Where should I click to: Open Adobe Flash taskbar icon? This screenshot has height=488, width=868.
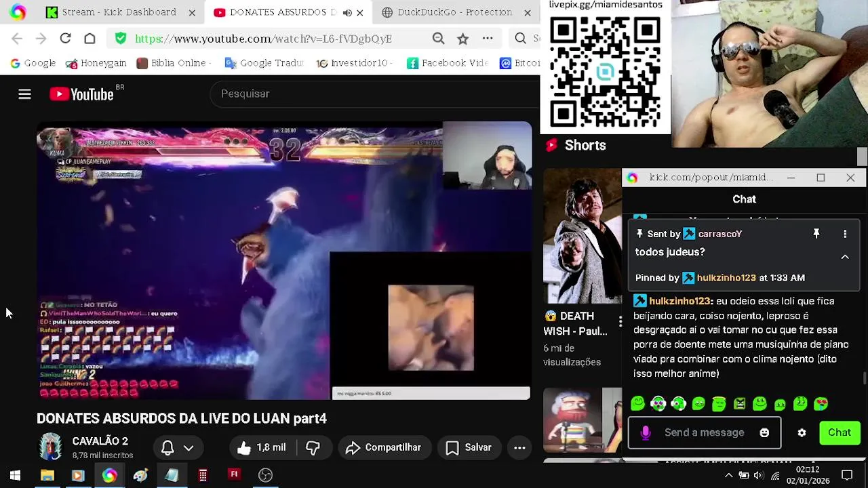click(x=234, y=475)
